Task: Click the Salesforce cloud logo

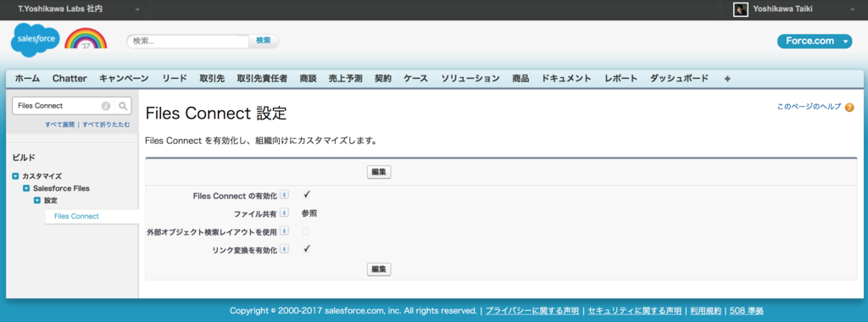Action: point(36,41)
